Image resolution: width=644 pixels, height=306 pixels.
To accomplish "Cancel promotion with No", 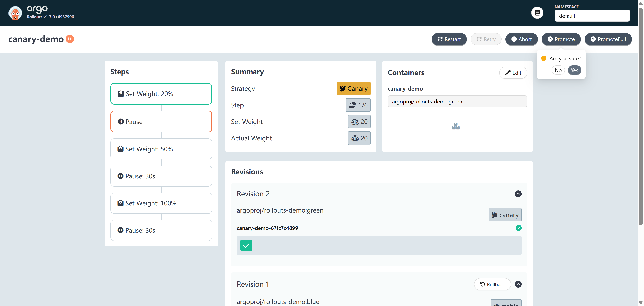I will (x=558, y=70).
